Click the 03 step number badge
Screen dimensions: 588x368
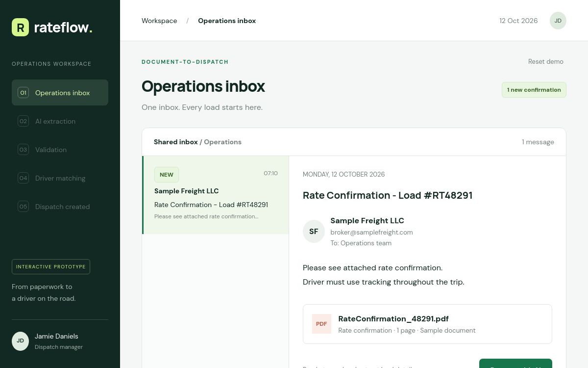[x=23, y=150]
